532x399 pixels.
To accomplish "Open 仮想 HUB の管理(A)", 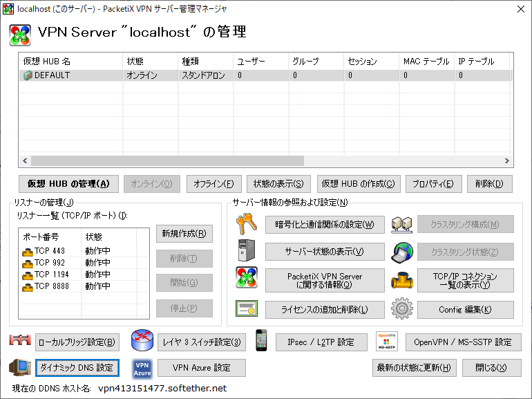I will pos(68,184).
